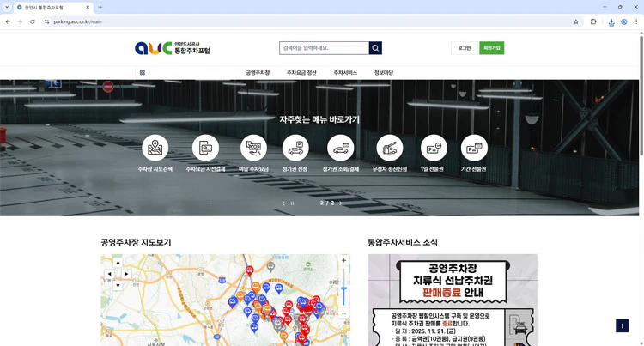The height and width of the screenshot is (346, 644).
Task: Select the 기간 선불권 icon
Action: [x=474, y=149]
